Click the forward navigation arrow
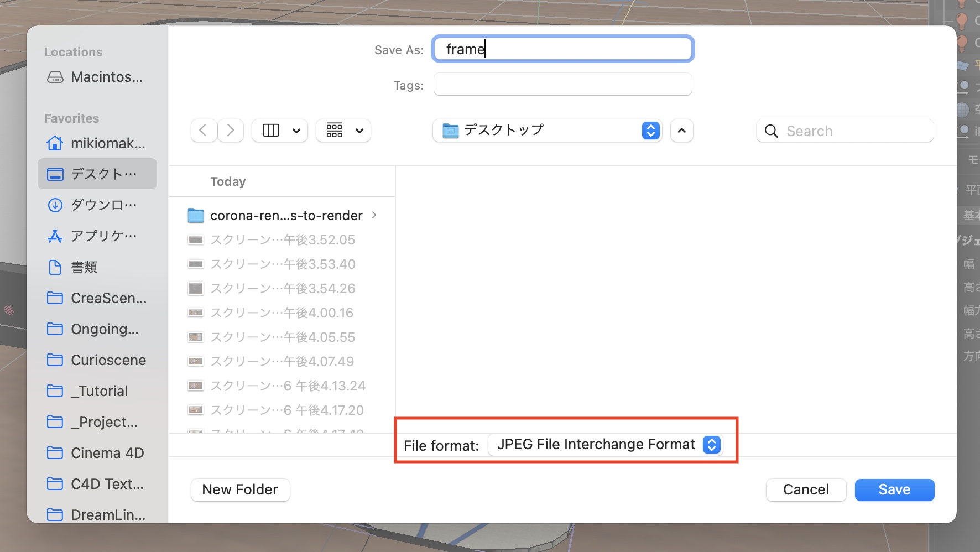 tap(231, 131)
